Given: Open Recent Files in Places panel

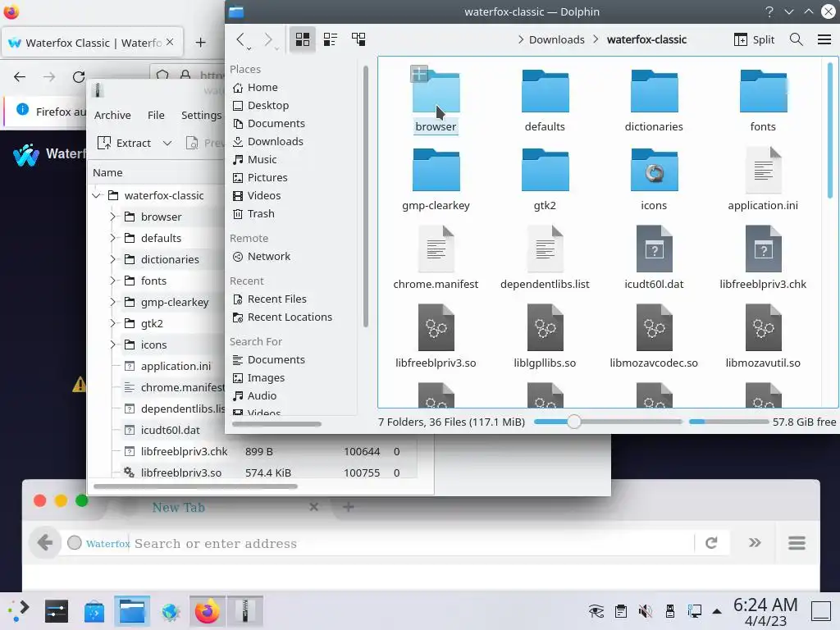Looking at the screenshot, I should pyautogui.click(x=277, y=299).
